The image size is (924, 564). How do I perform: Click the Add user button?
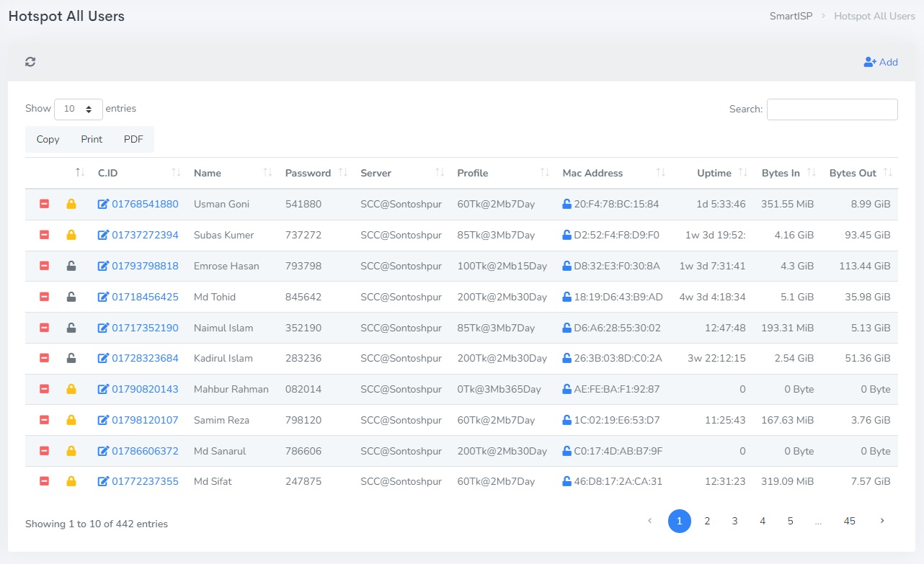(881, 62)
